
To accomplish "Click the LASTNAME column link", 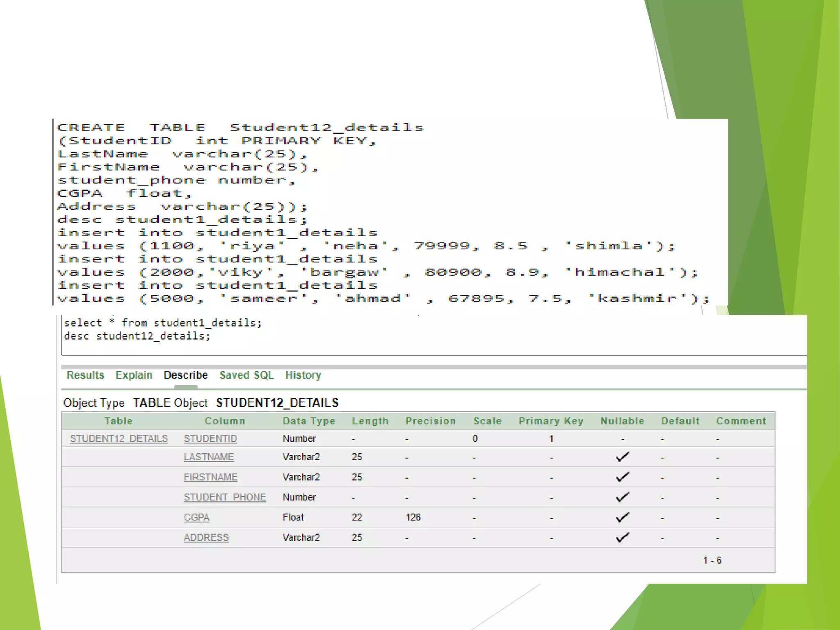I will pos(208,457).
